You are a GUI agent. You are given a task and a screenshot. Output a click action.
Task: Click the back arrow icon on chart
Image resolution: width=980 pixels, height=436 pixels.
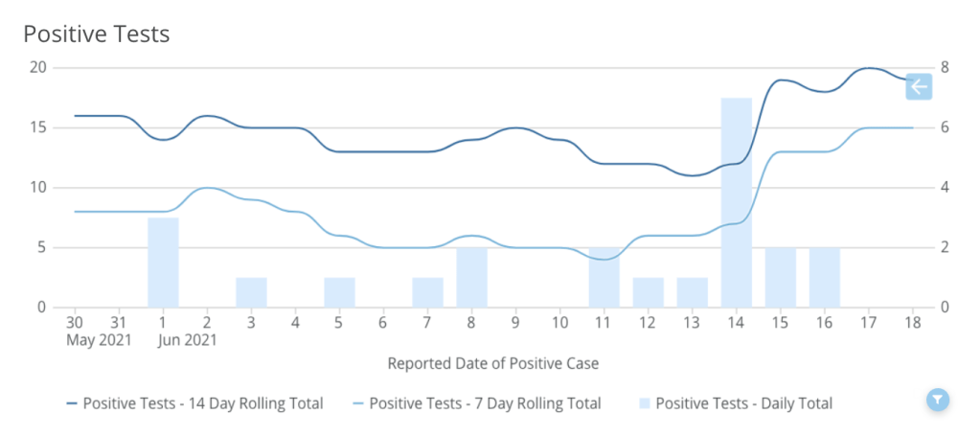pos(919,87)
